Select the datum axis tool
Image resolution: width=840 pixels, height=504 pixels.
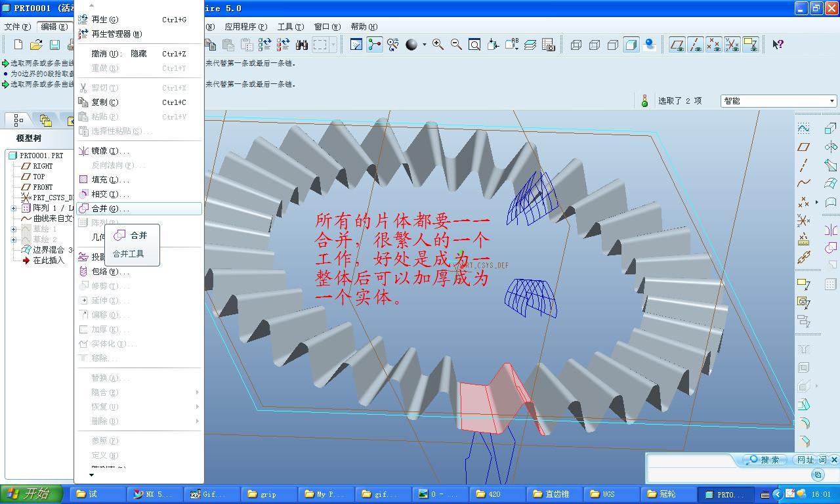coord(803,165)
